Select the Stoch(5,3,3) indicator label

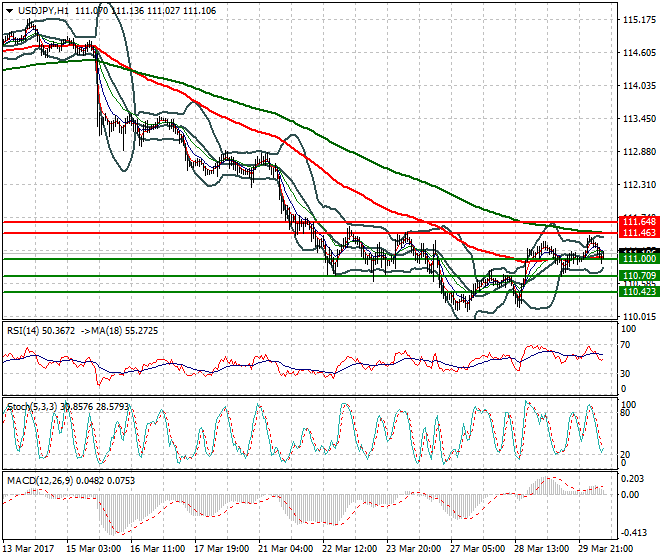(x=33, y=407)
